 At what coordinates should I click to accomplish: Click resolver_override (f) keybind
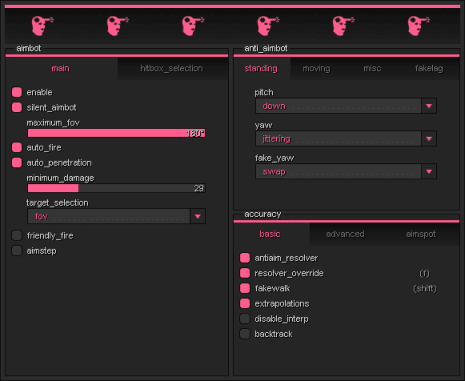424,273
